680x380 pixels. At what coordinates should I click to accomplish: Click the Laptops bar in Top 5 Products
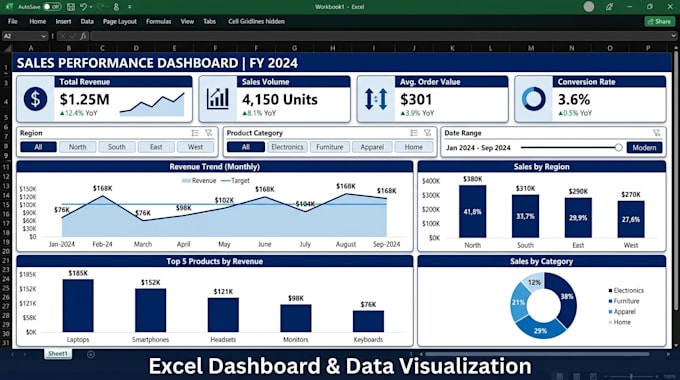78,306
